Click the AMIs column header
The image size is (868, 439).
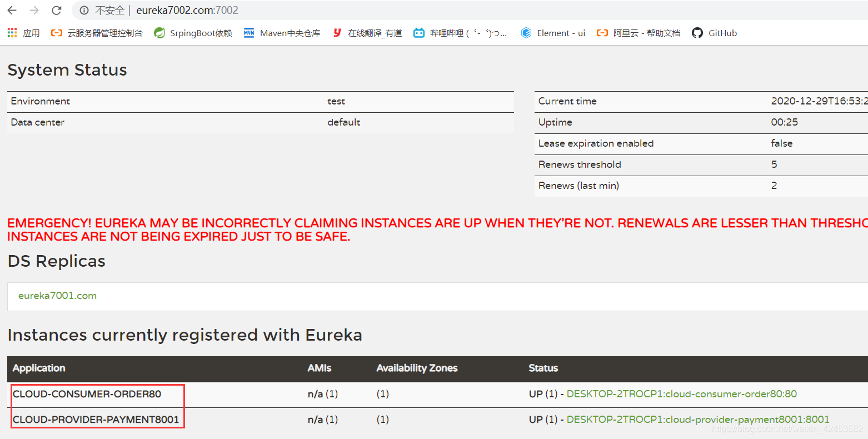[x=320, y=368]
